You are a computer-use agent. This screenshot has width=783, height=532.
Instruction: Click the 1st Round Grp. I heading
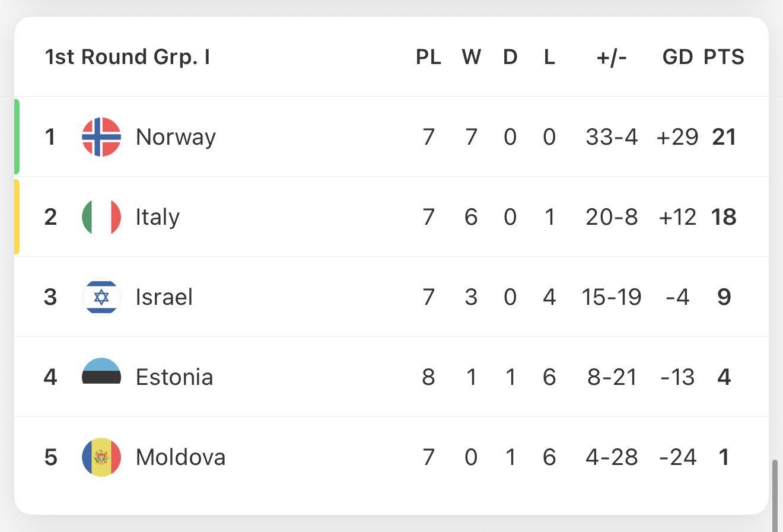pyautogui.click(x=128, y=57)
